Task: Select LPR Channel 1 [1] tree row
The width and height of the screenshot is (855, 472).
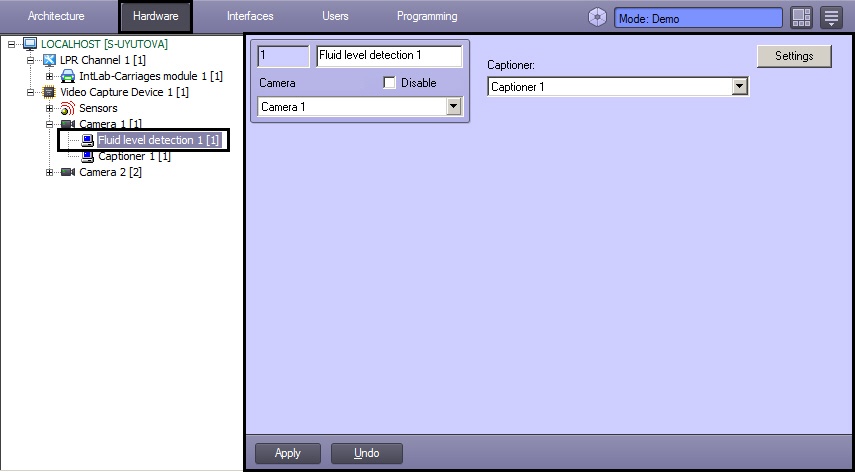Action: 103,60
